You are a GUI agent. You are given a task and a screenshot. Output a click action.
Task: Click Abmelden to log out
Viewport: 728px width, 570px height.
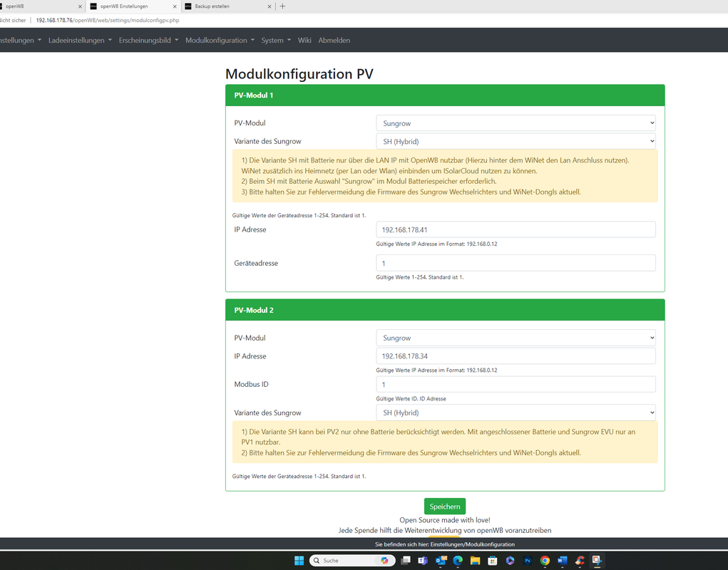[x=334, y=41]
